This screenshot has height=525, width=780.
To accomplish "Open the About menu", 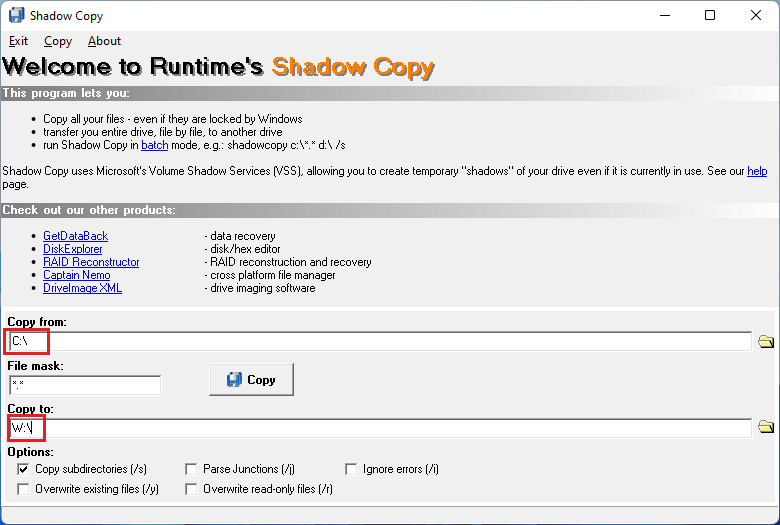I will (104, 41).
